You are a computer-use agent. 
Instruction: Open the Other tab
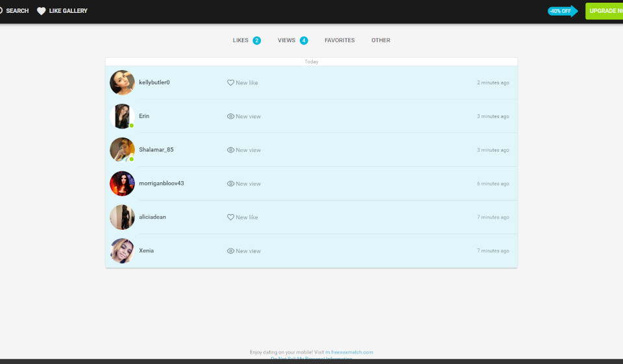pos(381,40)
